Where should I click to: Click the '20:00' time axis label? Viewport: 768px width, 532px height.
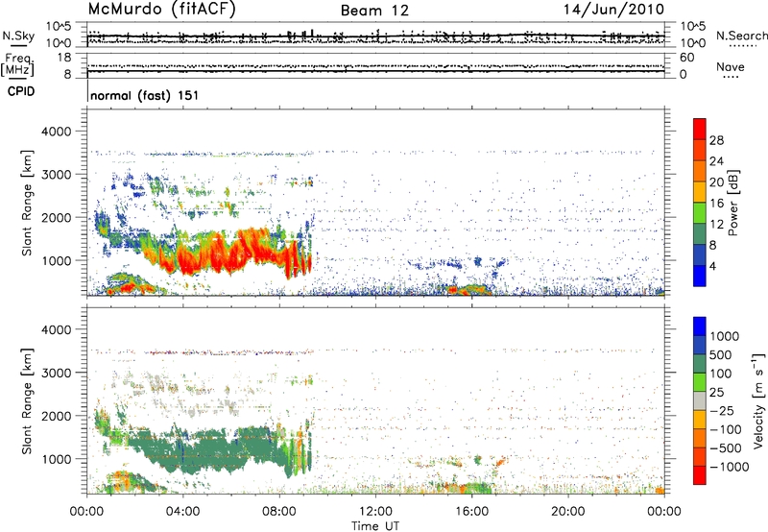(568, 512)
